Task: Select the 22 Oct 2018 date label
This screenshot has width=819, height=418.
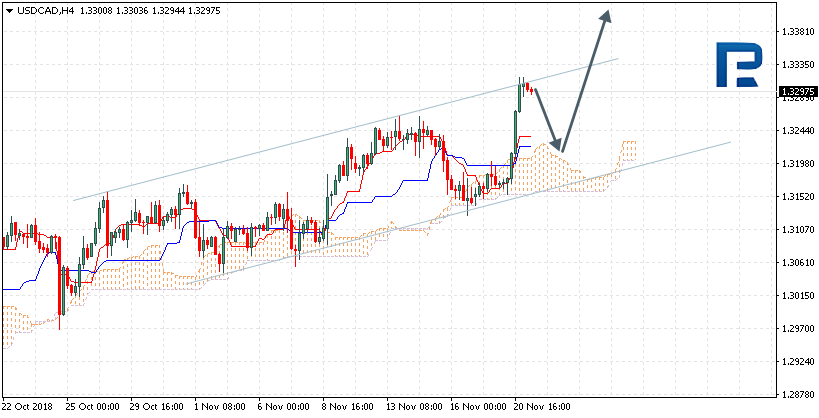Action: [x=29, y=408]
